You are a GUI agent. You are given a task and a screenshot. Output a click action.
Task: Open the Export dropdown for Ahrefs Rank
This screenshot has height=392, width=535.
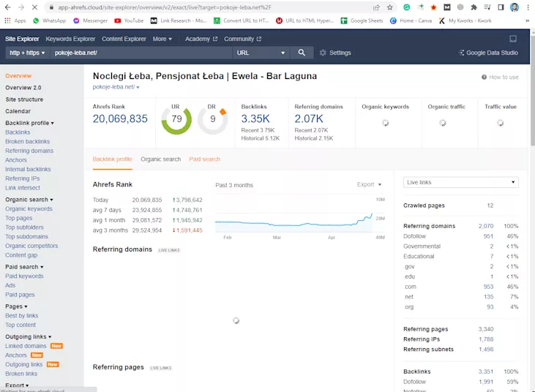tap(369, 184)
